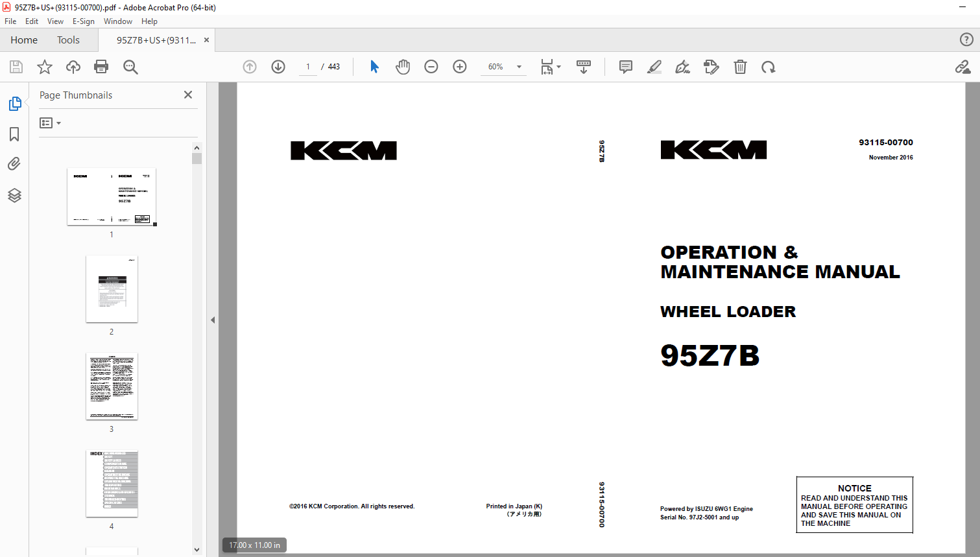Select the page 2 thumbnail
Viewport: 980px width, 557px height.
pos(112,289)
